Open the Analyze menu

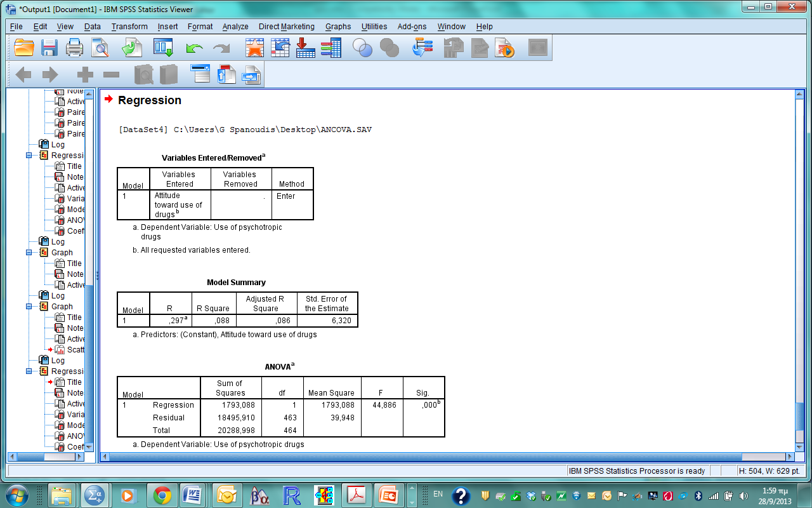[x=235, y=27]
